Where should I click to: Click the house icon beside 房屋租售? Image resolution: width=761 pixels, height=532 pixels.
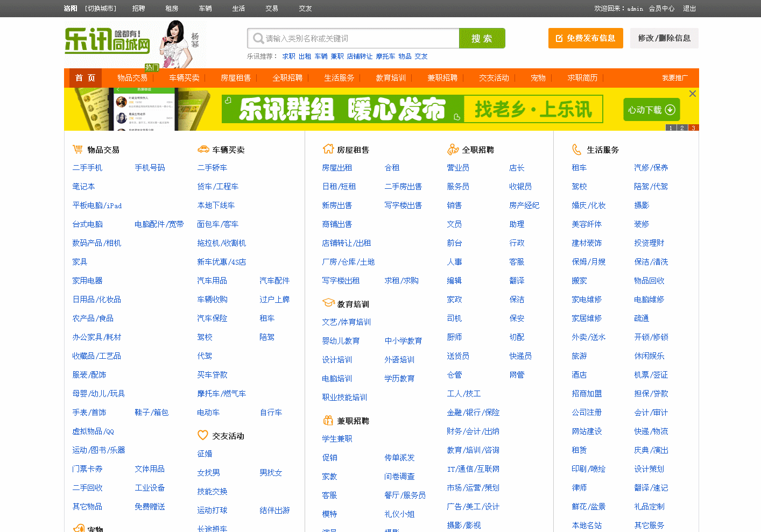click(328, 150)
